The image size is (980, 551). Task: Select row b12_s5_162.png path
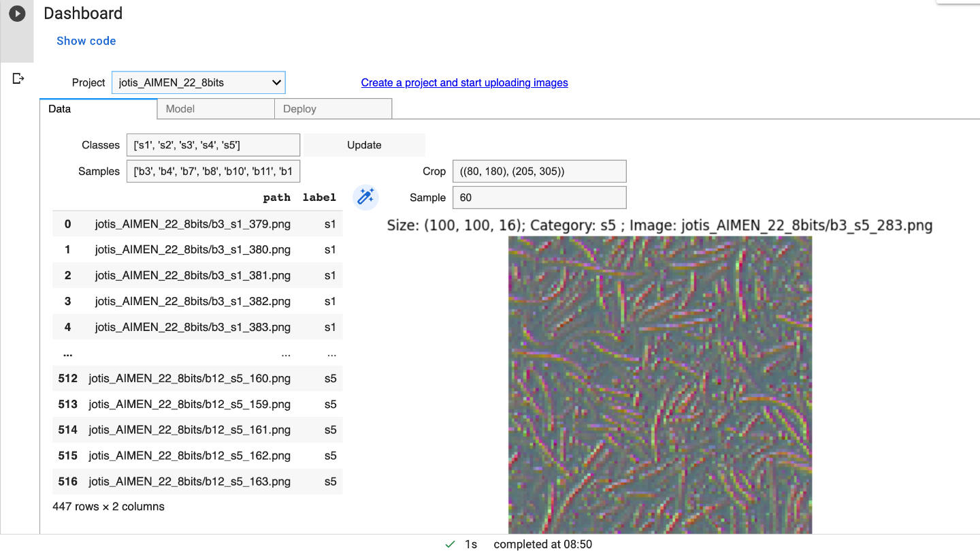pos(190,456)
